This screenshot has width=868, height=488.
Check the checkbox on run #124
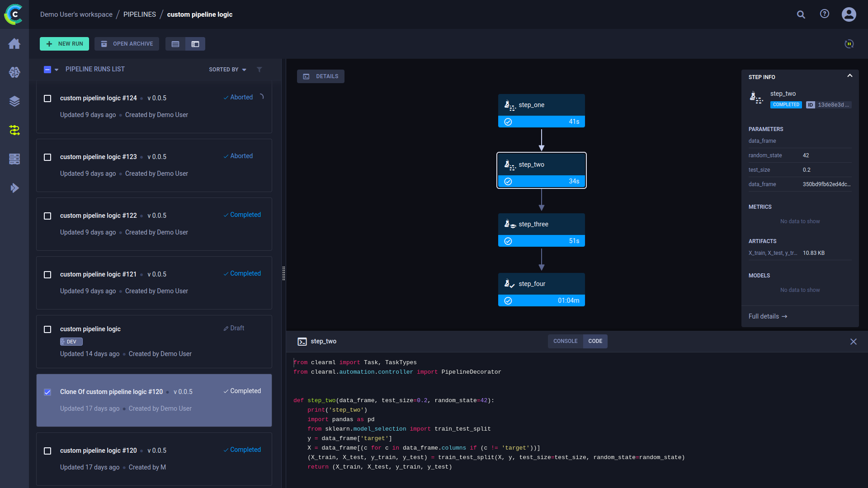coord(47,99)
